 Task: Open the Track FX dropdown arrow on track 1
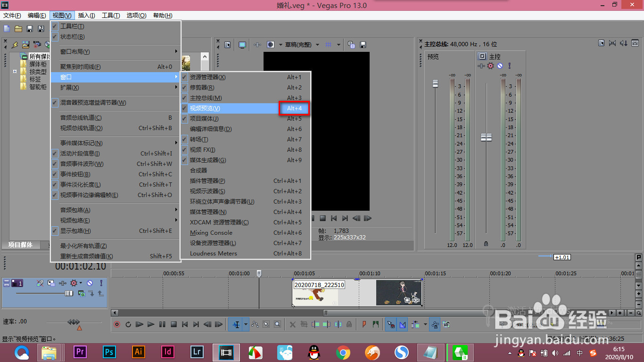coord(81,283)
